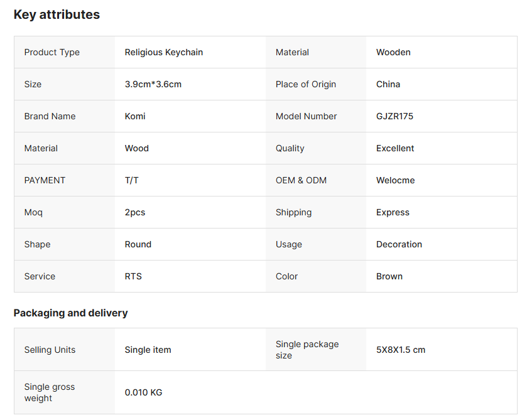Click the Wooden material value

click(x=393, y=52)
